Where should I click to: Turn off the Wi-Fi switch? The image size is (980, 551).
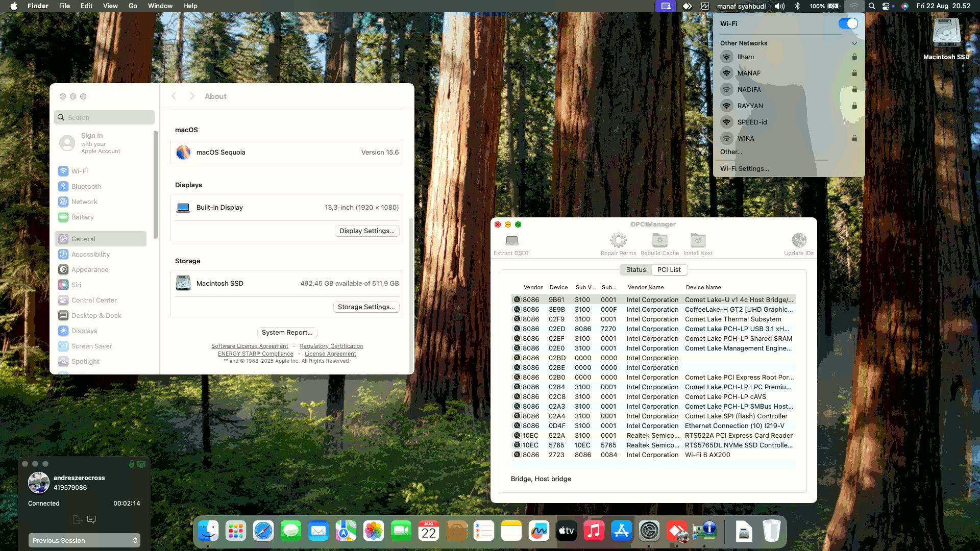[848, 24]
